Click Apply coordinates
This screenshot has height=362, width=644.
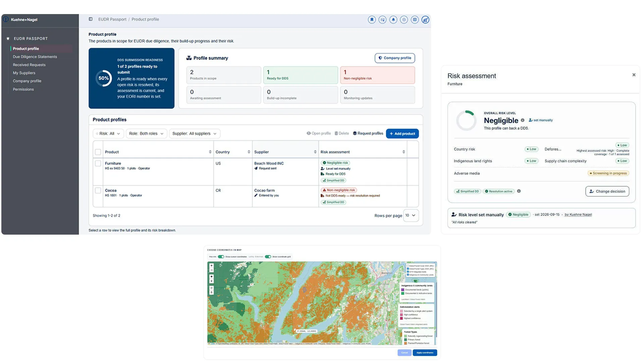coord(425,353)
